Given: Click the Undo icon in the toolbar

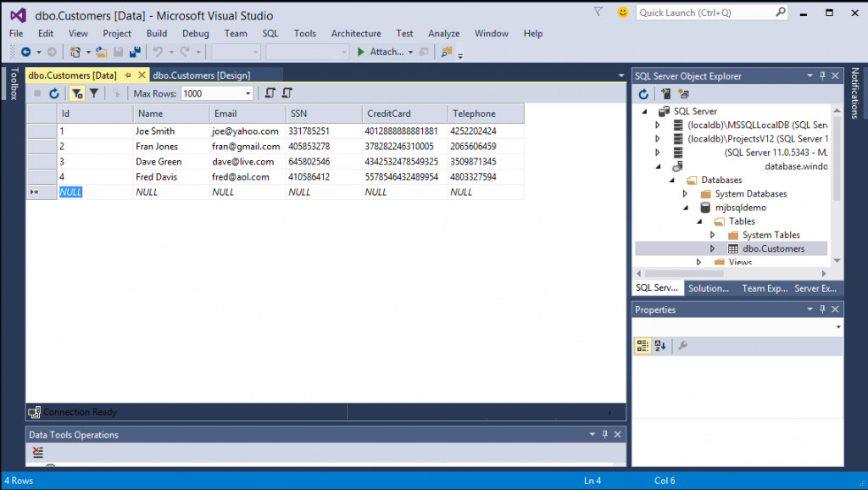Looking at the screenshot, I should (x=159, y=52).
